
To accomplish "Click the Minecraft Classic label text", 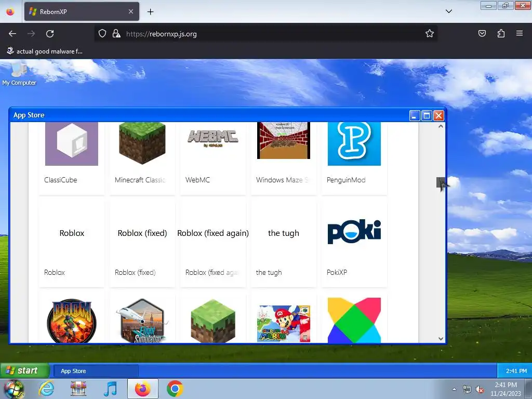I will coord(140,180).
